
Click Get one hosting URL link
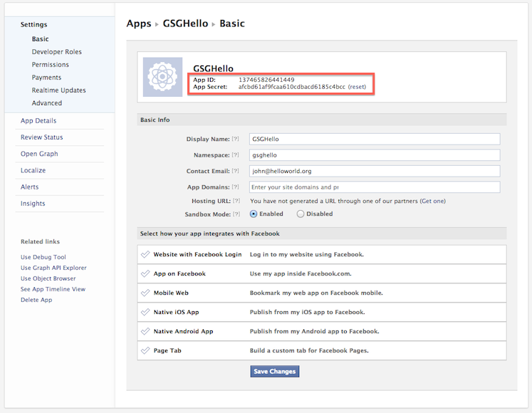pos(432,201)
